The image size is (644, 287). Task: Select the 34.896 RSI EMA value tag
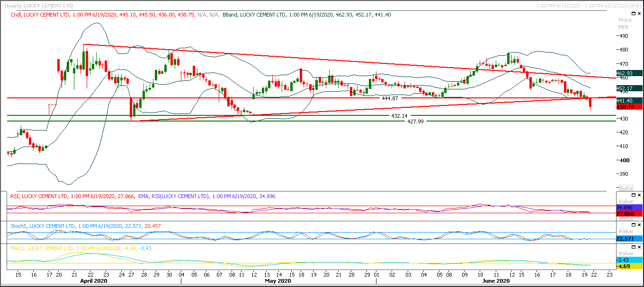click(629, 208)
